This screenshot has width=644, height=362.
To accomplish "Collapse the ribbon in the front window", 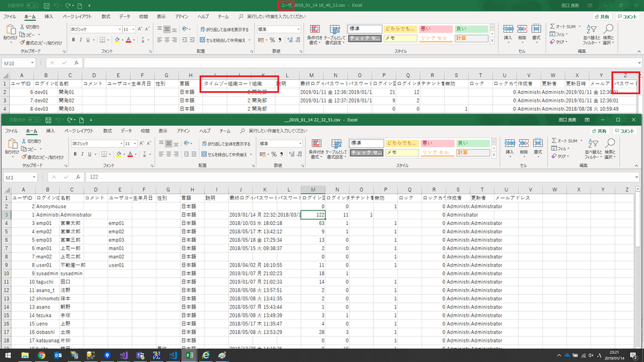I will (636, 165).
